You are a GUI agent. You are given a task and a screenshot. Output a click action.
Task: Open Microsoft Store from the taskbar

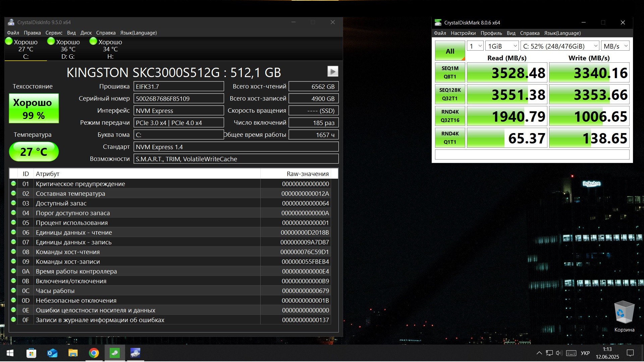pyautogui.click(x=31, y=353)
